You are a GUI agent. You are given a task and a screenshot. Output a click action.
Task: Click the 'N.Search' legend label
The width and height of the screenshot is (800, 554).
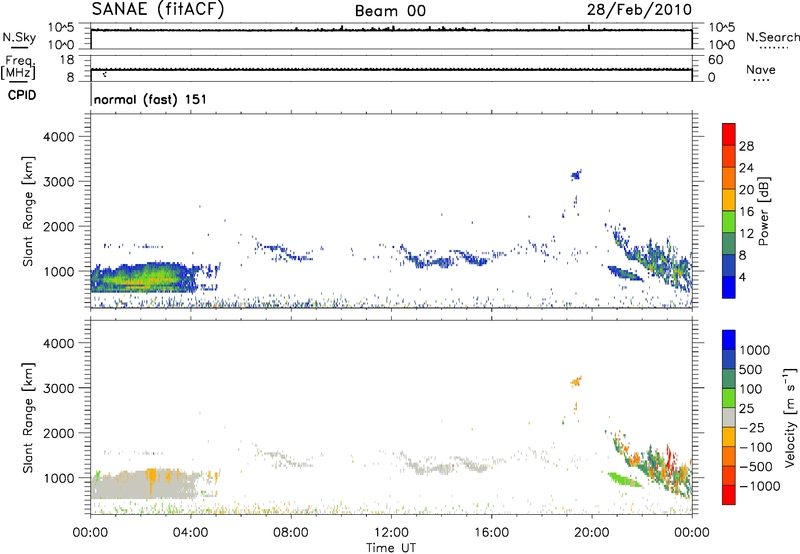click(772, 37)
